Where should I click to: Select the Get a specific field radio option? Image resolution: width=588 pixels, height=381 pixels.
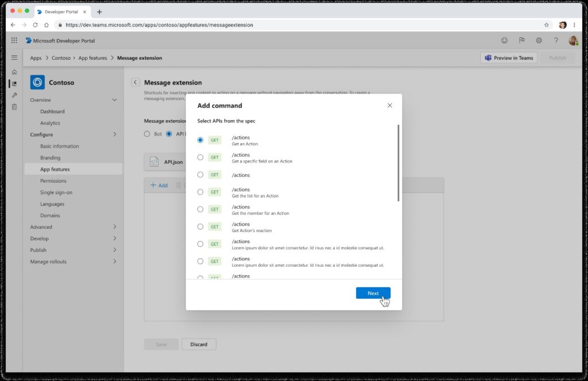200,157
